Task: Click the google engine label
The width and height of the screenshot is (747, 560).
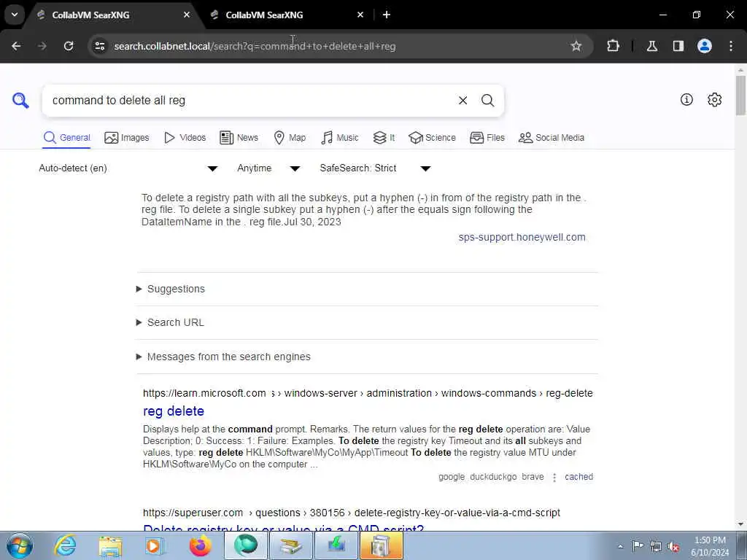Action: point(452,477)
